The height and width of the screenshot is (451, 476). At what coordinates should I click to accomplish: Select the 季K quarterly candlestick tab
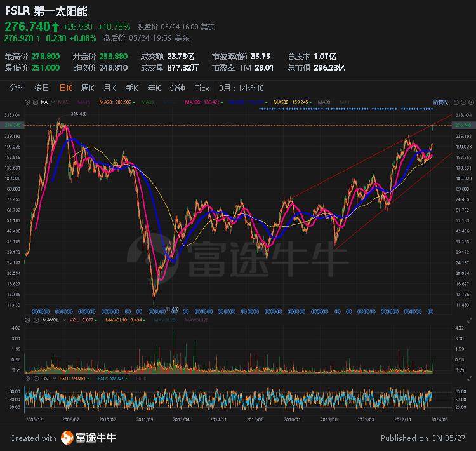click(x=132, y=88)
